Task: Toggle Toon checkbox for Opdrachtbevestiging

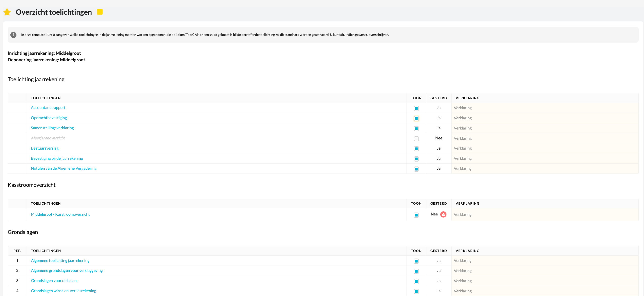Action: 416,118
